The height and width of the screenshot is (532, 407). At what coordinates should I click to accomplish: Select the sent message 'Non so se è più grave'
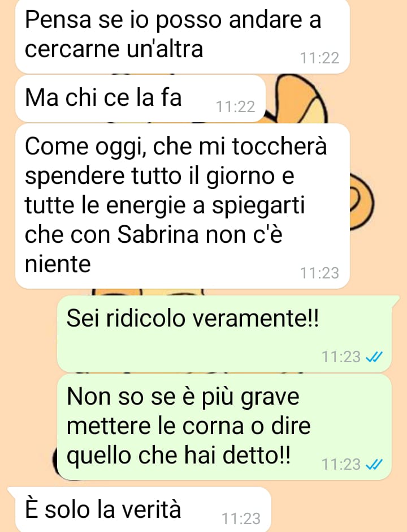224,427
